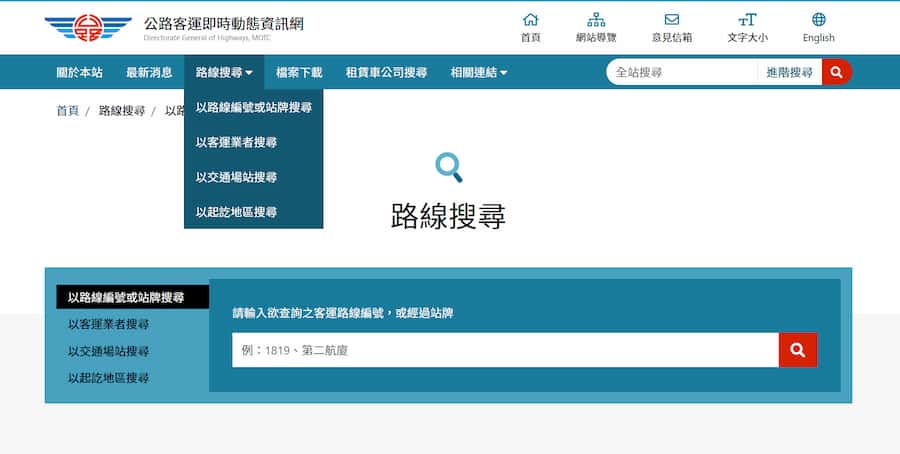This screenshot has width=900, height=454.
Task: Open 租賃車公司搜尋 in the navigation bar
Action: coord(386,72)
